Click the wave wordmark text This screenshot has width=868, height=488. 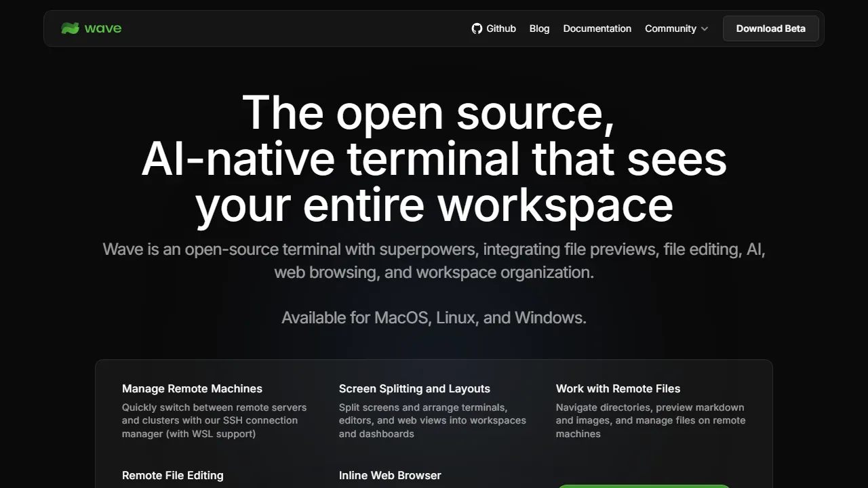[x=103, y=28]
